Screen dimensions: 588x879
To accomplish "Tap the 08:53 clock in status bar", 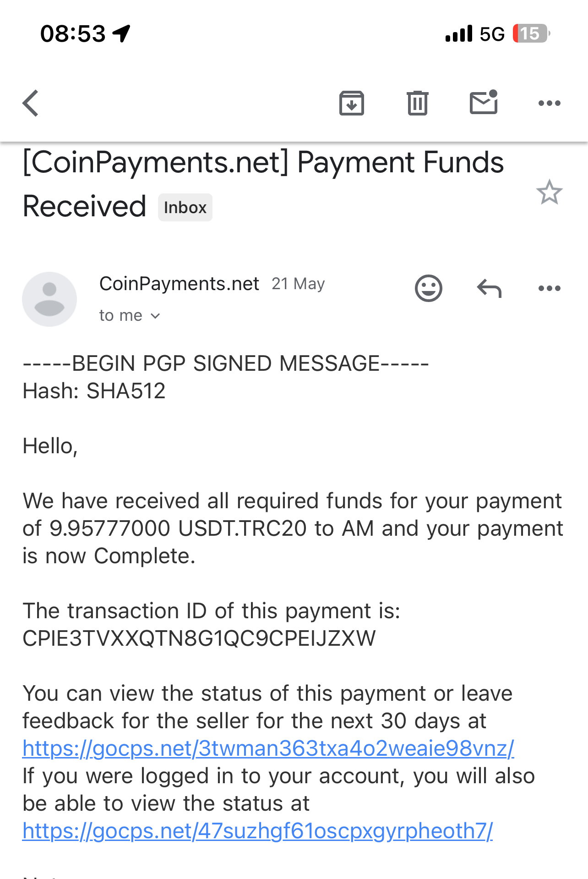I will (x=73, y=33).
